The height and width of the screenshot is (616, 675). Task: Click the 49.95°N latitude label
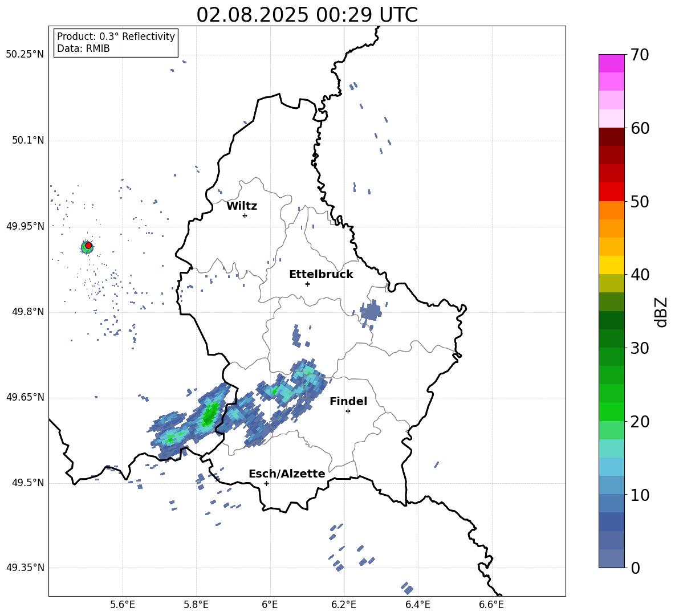pyautogui.click(x=25, y=226)
